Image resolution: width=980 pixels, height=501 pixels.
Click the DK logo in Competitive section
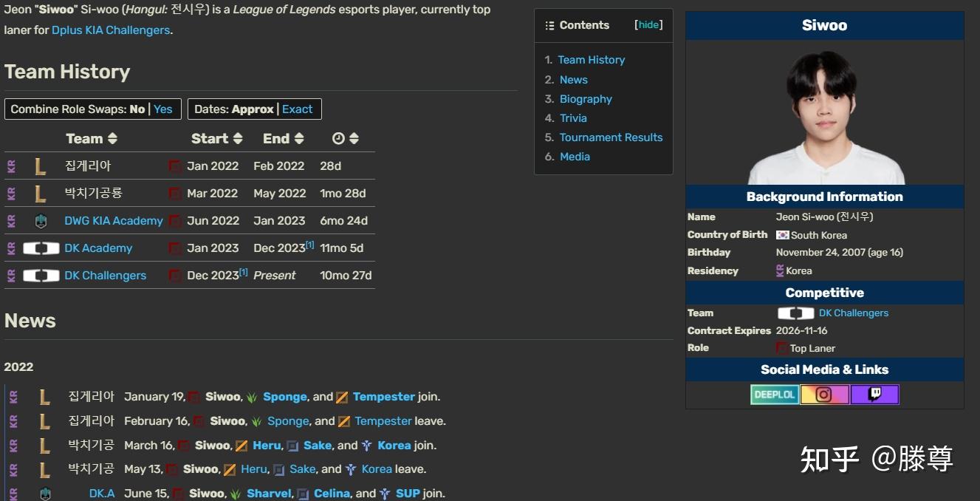[x=795, y=313]
